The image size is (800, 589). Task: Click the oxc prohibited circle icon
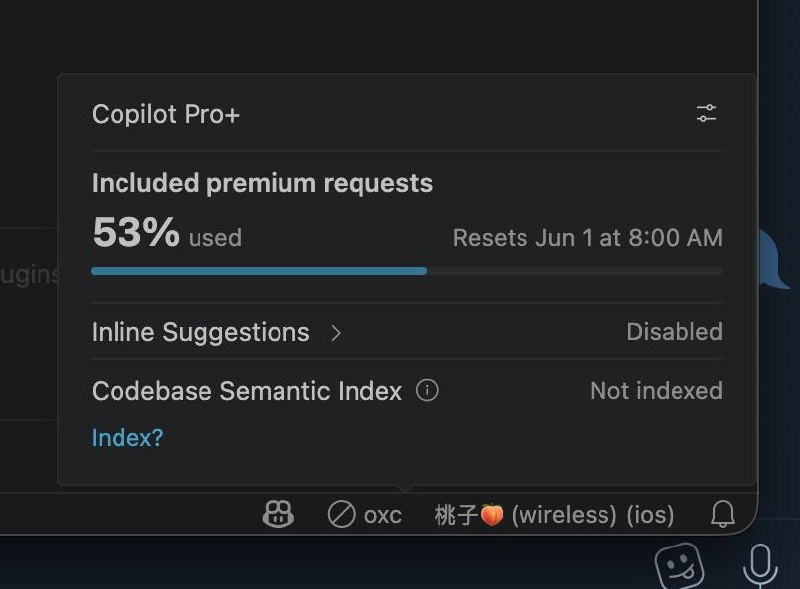[341, 514]
